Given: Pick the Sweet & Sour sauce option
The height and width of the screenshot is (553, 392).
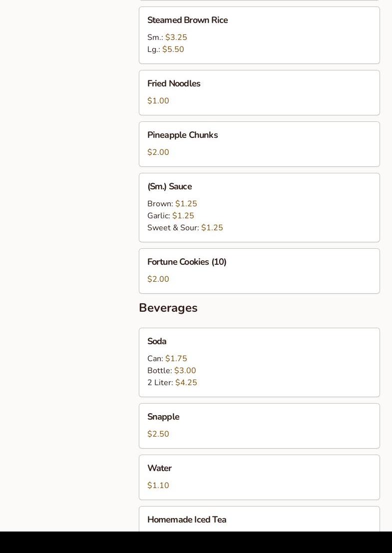Looking at the screenshot, I should pyautogui.click(x=185, y=228).
